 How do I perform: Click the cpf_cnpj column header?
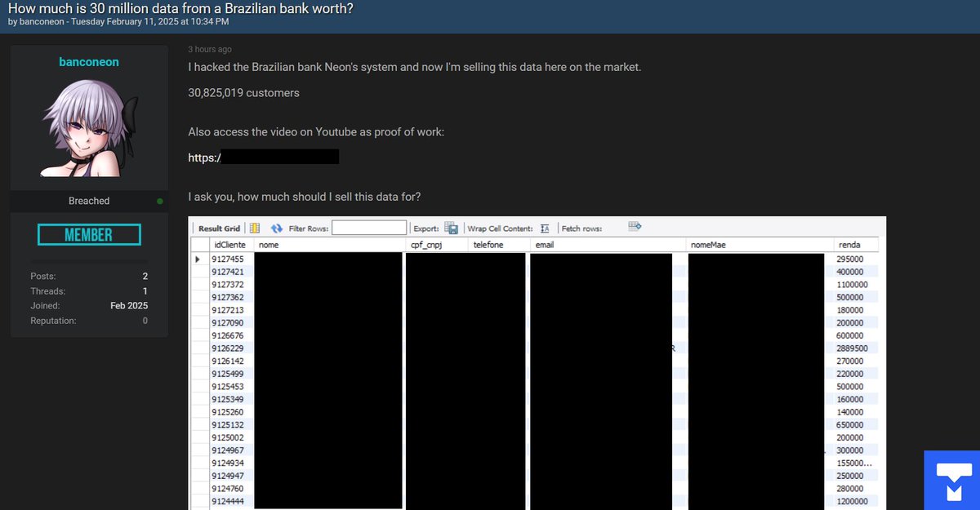coord(436,245)
